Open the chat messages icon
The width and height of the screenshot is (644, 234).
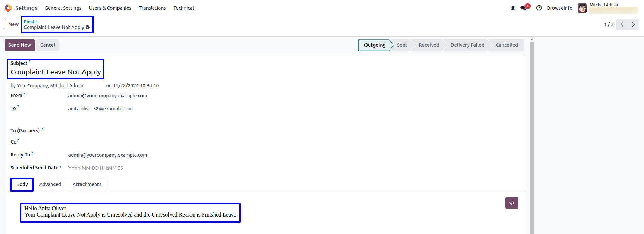coord(523,8)
